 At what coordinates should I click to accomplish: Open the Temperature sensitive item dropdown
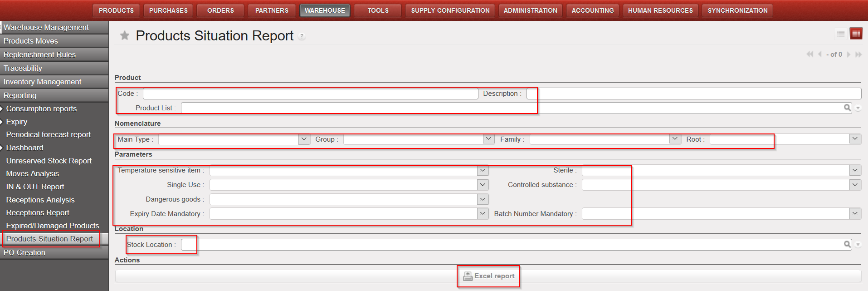point(483,170)
